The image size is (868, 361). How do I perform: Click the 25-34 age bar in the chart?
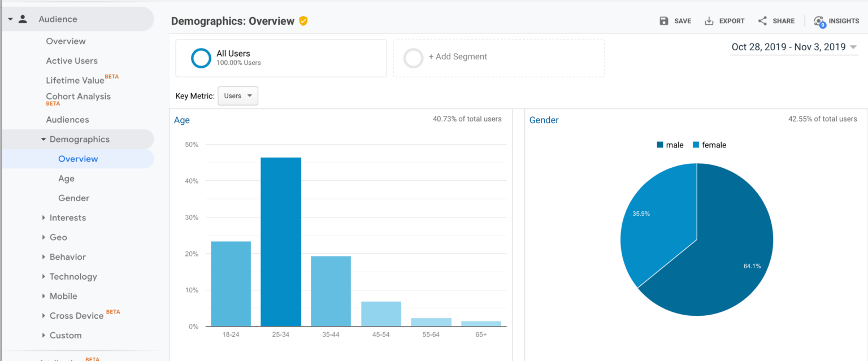pyautogui.click(x=281, y=237)
